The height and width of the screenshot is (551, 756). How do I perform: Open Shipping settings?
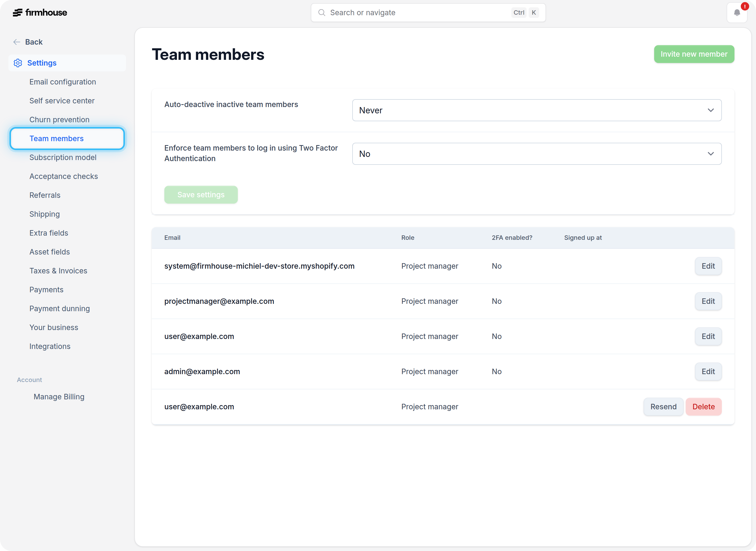point(44,214)
